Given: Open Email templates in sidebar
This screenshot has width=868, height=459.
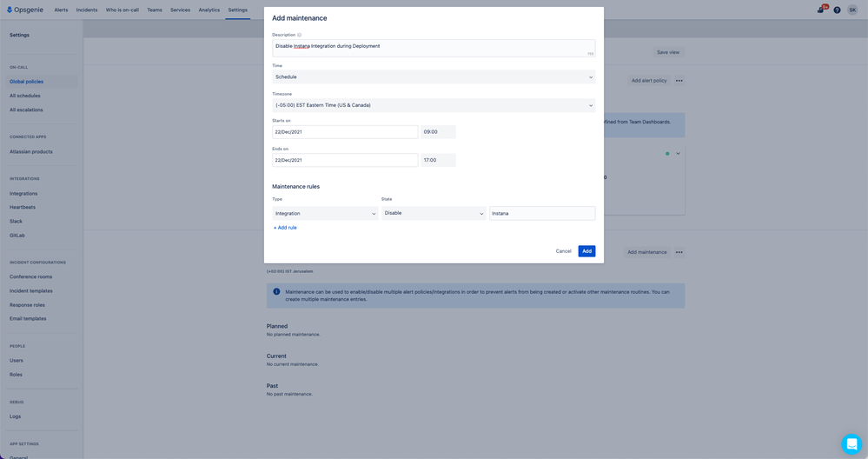Looking at the screenshot, I should click(28, 318).
